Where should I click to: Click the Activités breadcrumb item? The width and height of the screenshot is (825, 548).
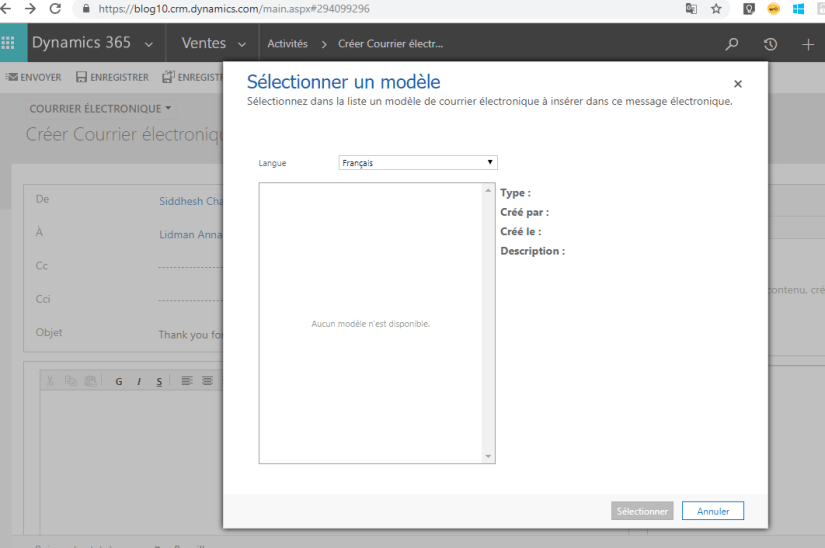click(x=287, y=44)
